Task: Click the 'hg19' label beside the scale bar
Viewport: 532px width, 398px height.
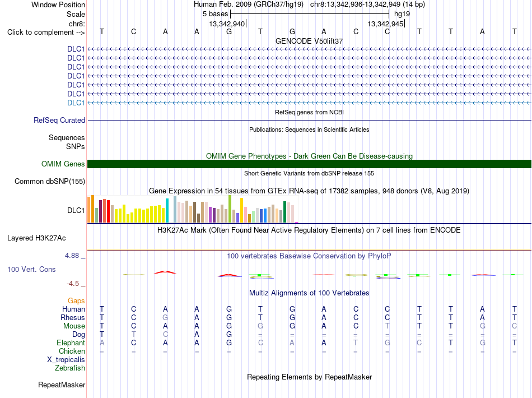Action: pos(402,14)
